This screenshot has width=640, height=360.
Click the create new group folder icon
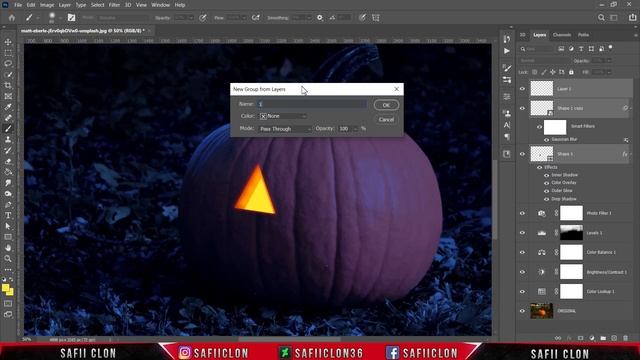[x=603, y=338]
